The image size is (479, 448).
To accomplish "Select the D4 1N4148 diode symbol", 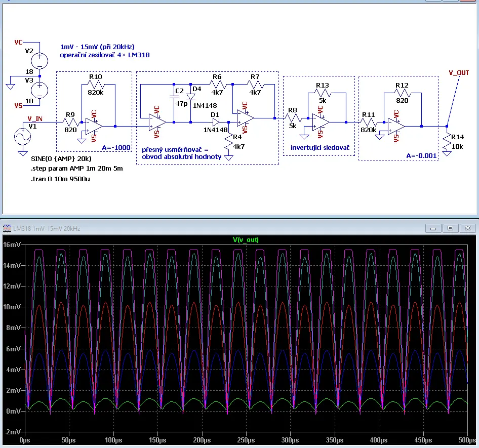I will coord(190,97).
